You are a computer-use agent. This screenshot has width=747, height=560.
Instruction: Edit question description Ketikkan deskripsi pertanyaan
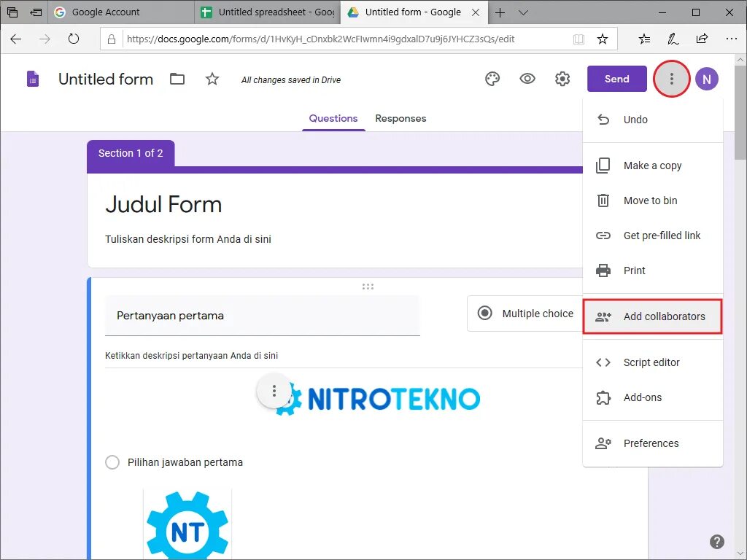pyautogui.click(x=192, y=356)
